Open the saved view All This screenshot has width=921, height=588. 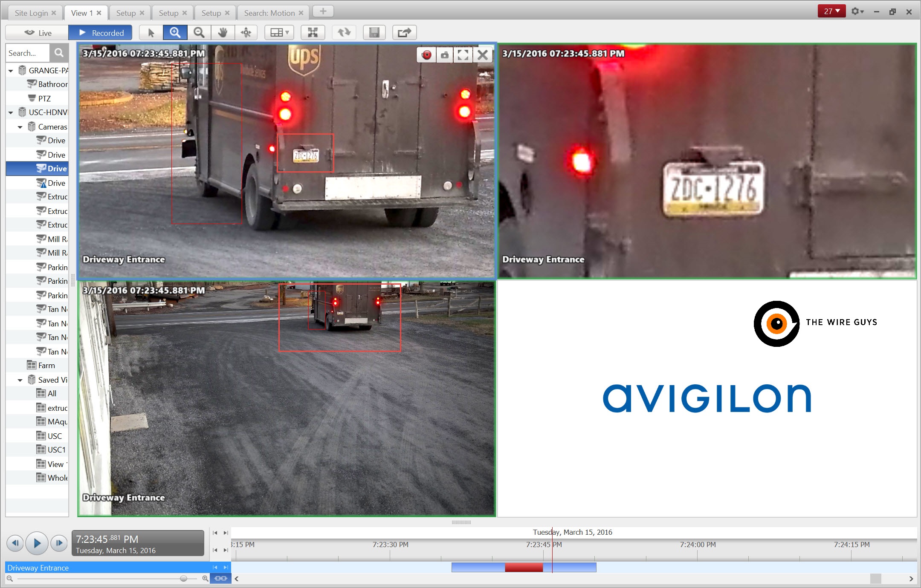click(47, 394)
